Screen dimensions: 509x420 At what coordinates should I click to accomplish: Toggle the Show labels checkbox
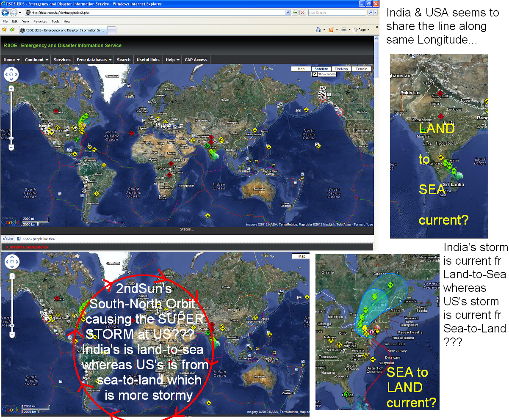click(x=314, y=74)
